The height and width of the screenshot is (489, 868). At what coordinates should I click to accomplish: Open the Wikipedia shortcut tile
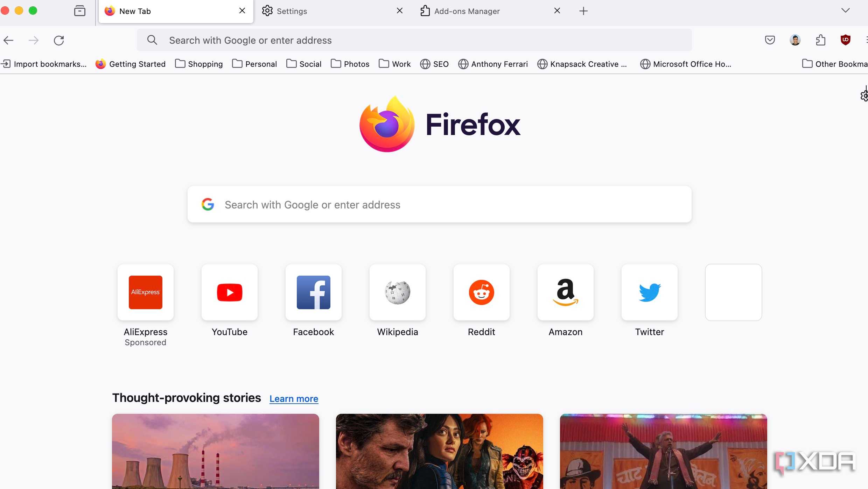click(x=398, y=292)
